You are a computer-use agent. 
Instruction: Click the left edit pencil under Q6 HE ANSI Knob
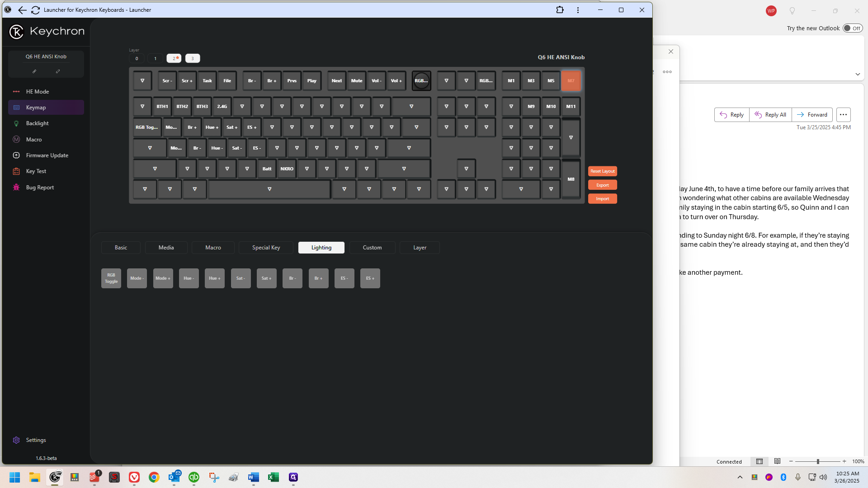click(34, 71)
